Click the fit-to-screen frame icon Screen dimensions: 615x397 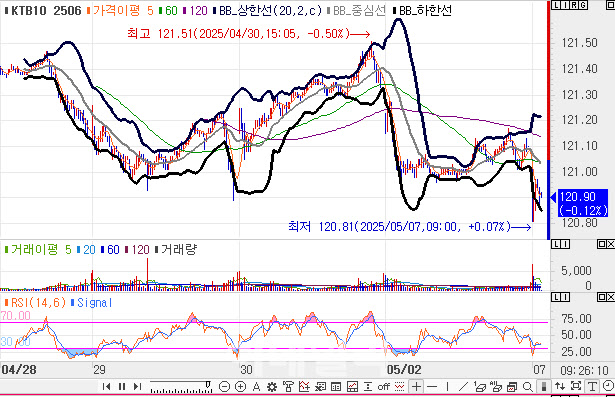576,386
